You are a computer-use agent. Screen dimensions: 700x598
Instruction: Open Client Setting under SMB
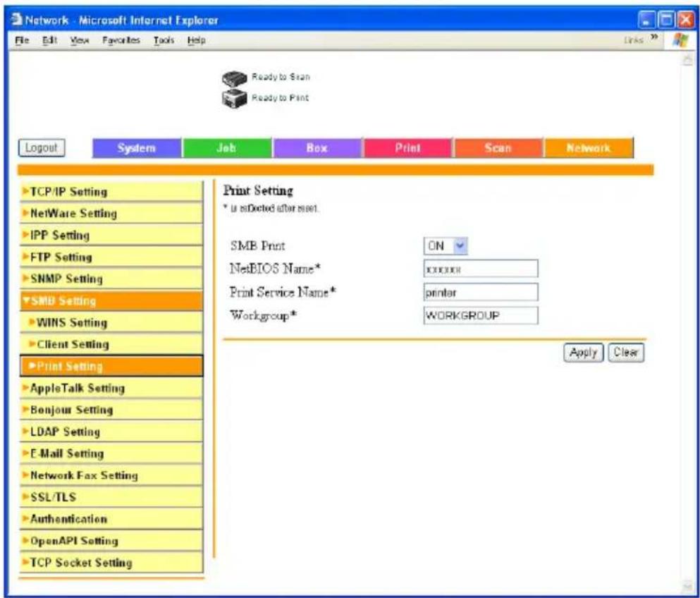pos(111,344)
